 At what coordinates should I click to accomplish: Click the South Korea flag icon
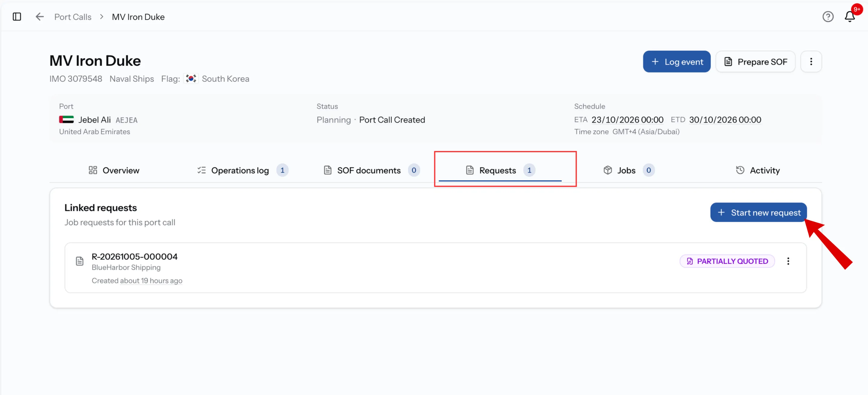tap(191, 78)
